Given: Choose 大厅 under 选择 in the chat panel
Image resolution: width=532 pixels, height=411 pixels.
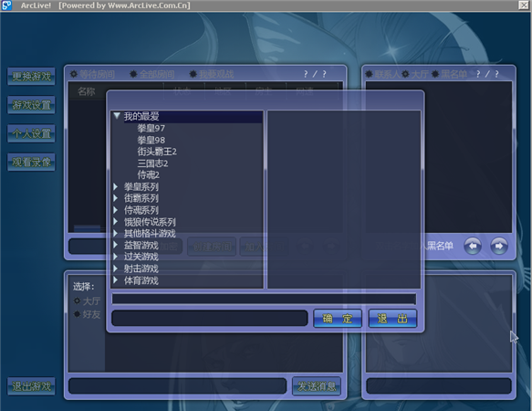Looking at the screenshot, I should click(x=77, y=301).
